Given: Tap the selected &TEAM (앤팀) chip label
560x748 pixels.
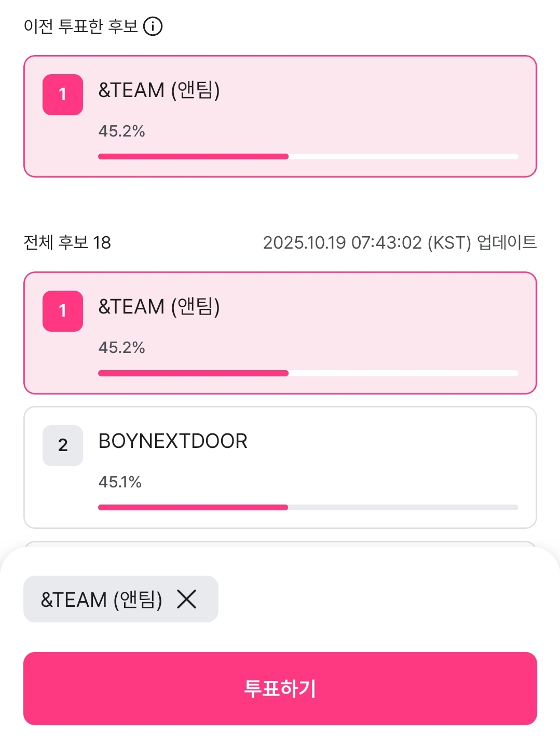Looking at the screenshot, I should click(102, 600).
